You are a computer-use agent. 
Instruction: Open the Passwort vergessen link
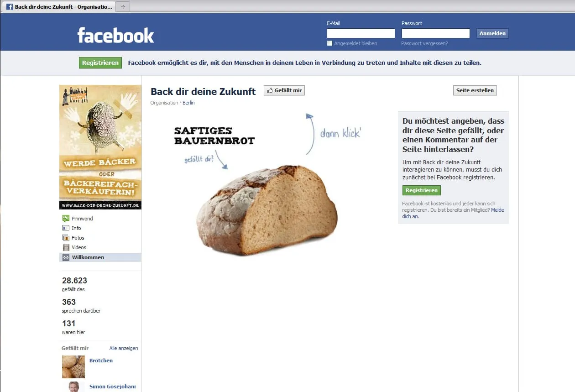(424, 43)
